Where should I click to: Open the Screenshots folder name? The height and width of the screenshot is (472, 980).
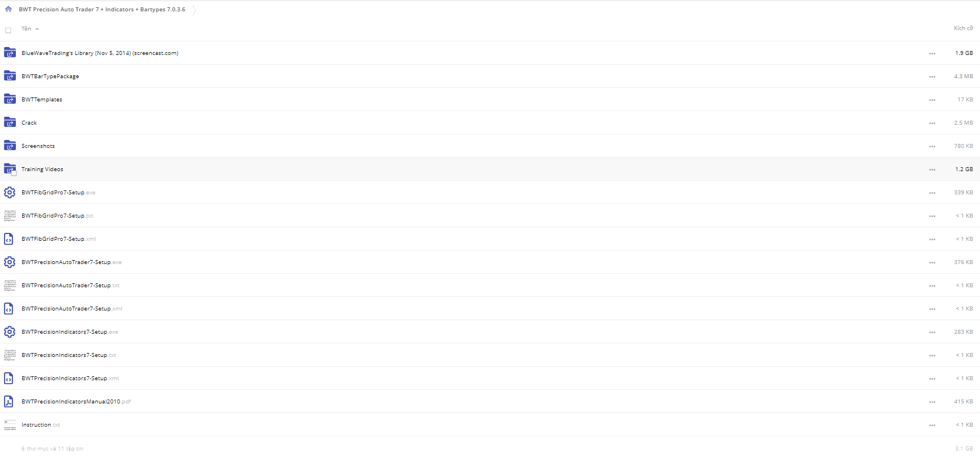pos(38,146)
